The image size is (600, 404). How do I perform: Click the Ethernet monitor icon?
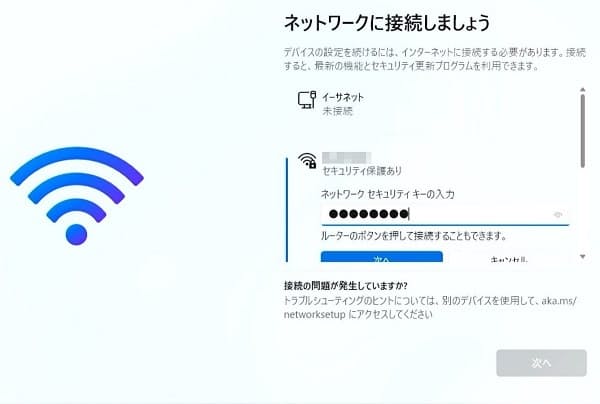307,99
